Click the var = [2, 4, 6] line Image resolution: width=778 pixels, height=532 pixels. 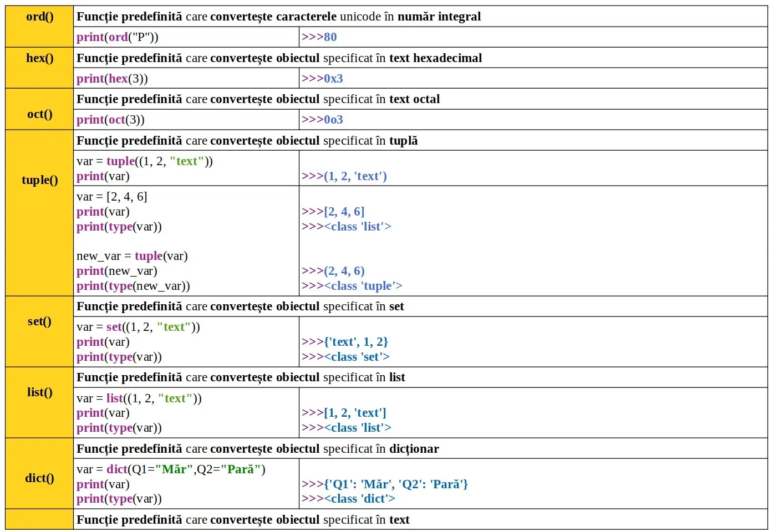coord(112,197)
